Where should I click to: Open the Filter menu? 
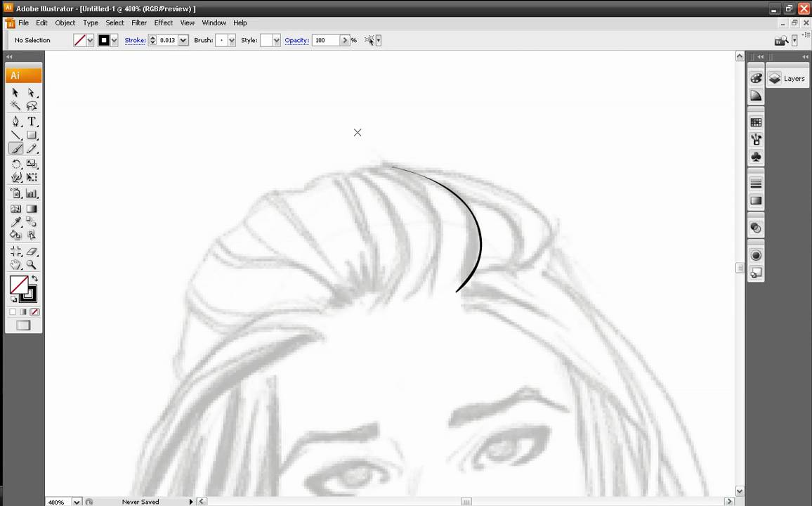click(x=138, y=22)
